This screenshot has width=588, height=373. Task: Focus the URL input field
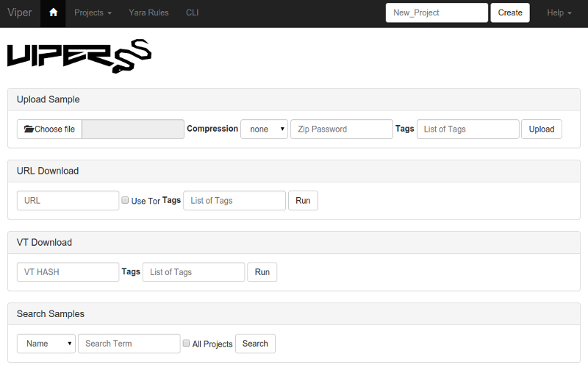(x=68, y=200)
